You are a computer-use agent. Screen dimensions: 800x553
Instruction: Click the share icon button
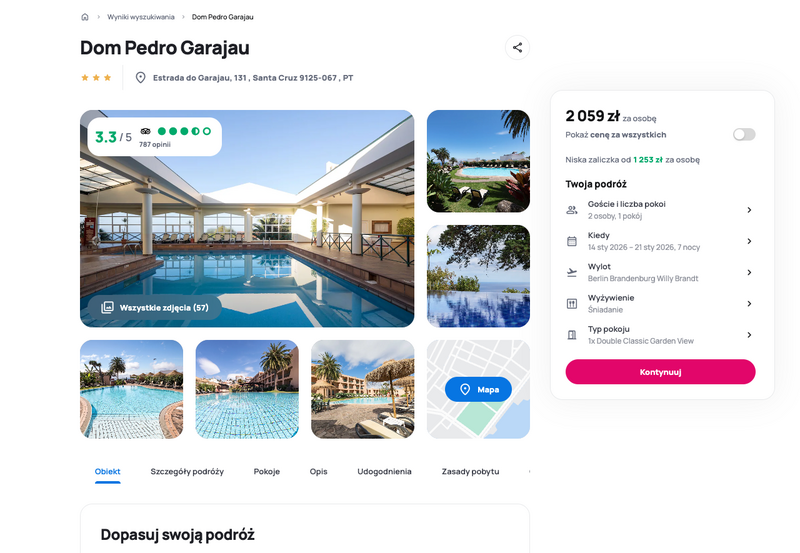click(517, 47)
